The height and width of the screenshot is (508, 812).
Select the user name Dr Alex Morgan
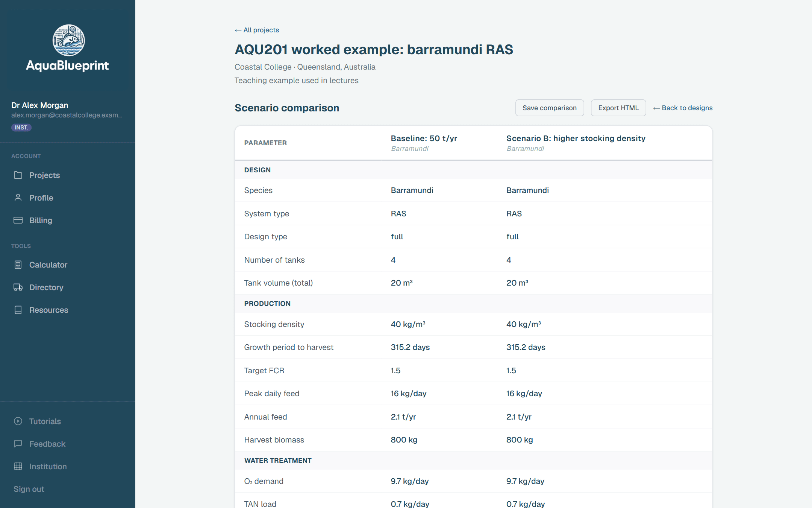40,105
